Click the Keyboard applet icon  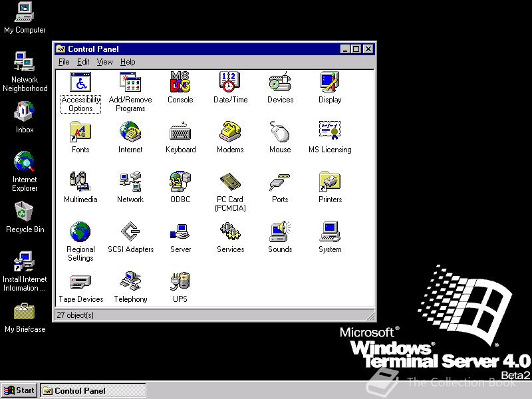click(180, 132)
